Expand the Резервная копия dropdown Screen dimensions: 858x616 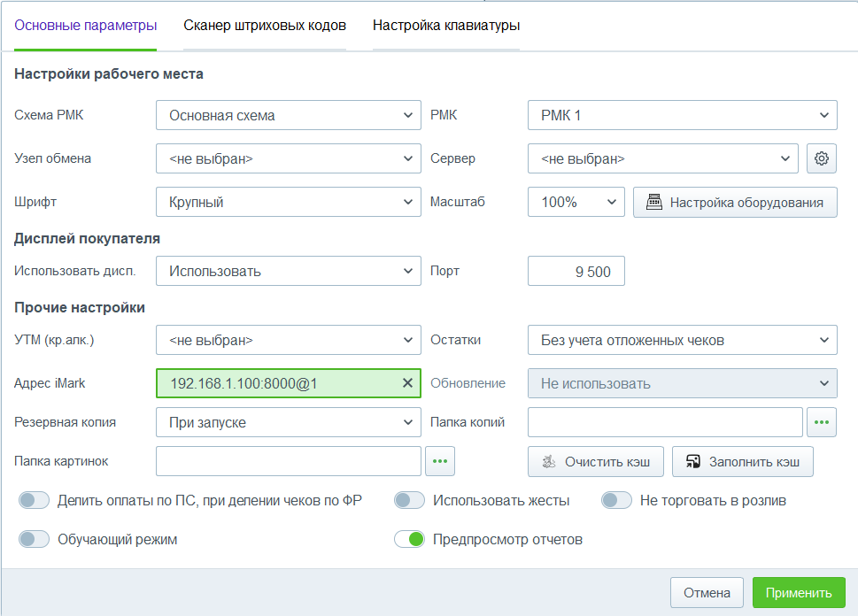pyautogui.click(x=288, y=422)
